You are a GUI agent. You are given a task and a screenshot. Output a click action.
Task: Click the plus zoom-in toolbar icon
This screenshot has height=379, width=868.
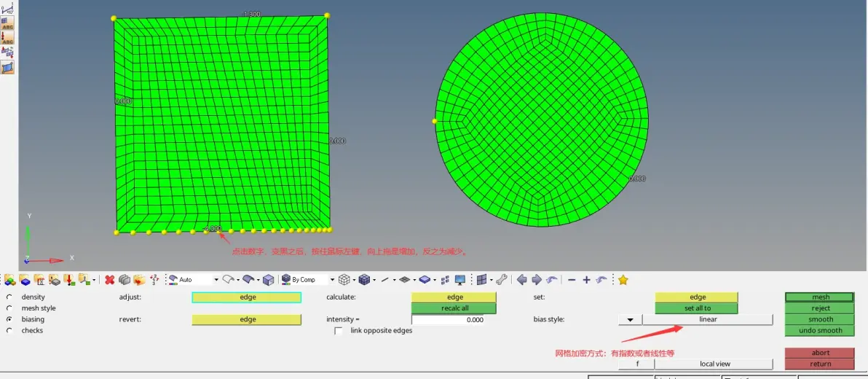point(587,280)
